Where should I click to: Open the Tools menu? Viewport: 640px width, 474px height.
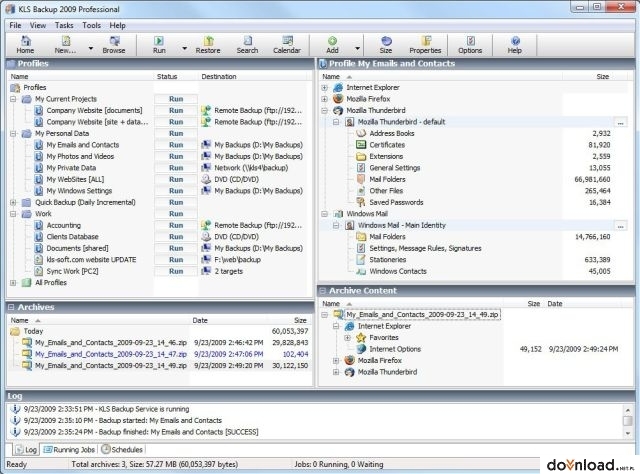tap(91, 25)
